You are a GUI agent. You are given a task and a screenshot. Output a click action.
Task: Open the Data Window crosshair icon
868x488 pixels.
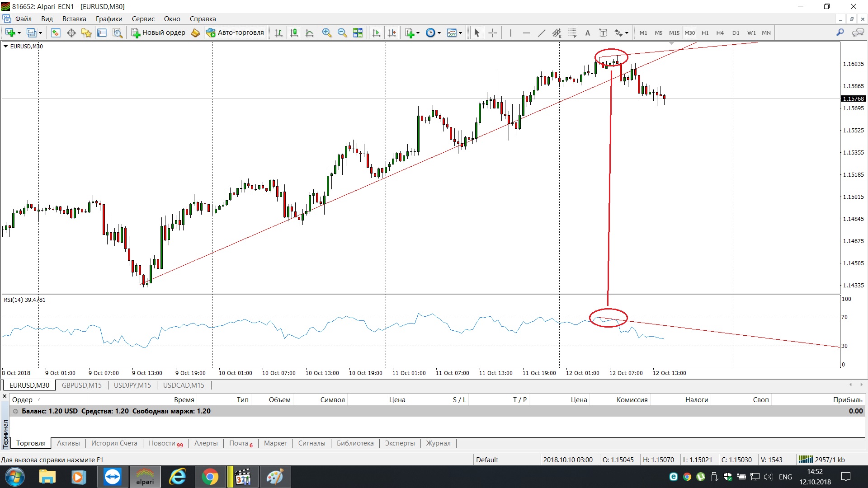(71, 33)
